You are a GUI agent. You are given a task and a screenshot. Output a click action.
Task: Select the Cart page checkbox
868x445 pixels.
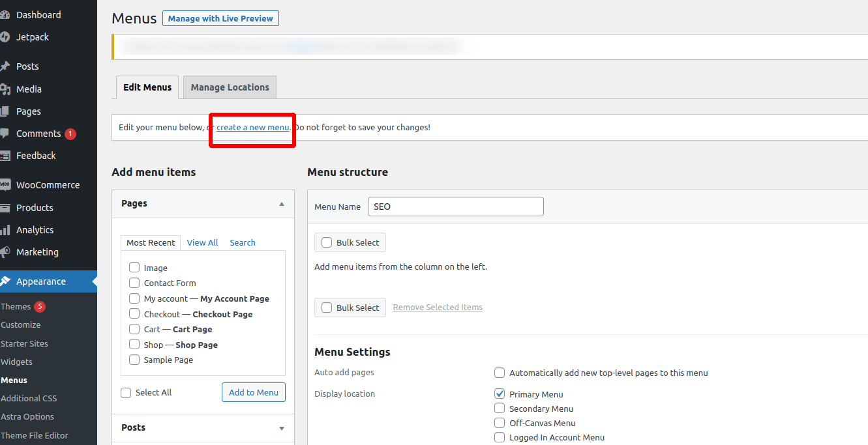coord(134,329)
